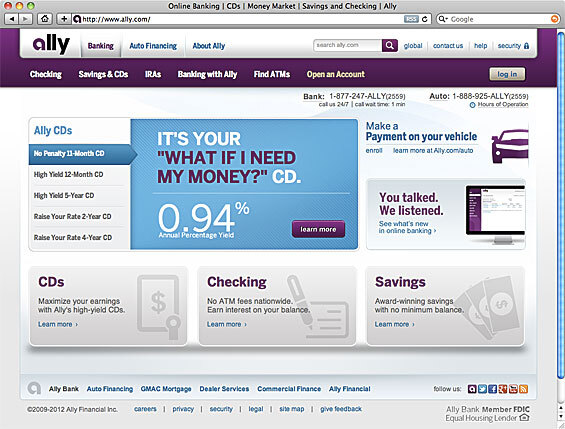This screenshot has width=565, height=429.
Task: Click the security padlock icon
Action: (526, 46)
